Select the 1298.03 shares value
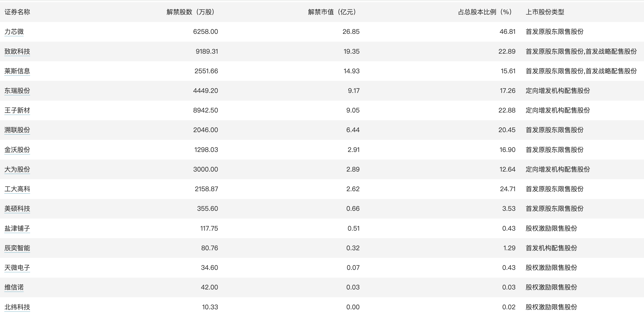The height and width of the screenshot is (316, 644). pos(206,150)
